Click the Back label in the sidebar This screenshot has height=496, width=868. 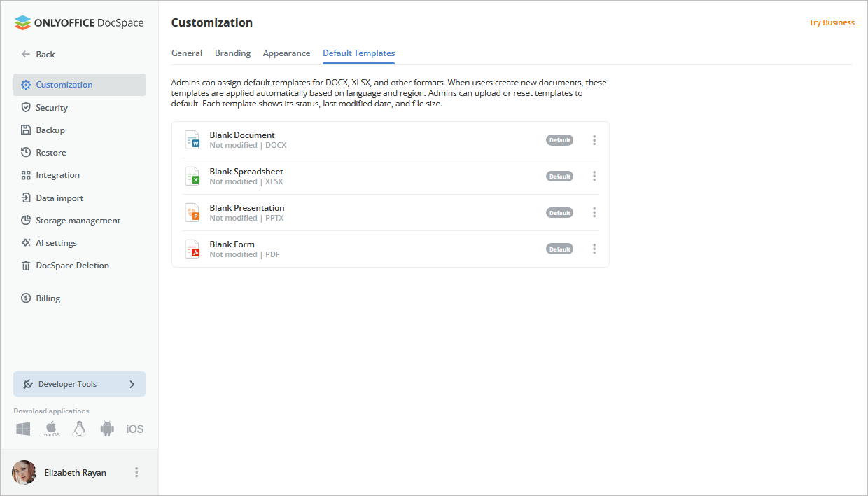pyautogui.click(x=45, y=54)
